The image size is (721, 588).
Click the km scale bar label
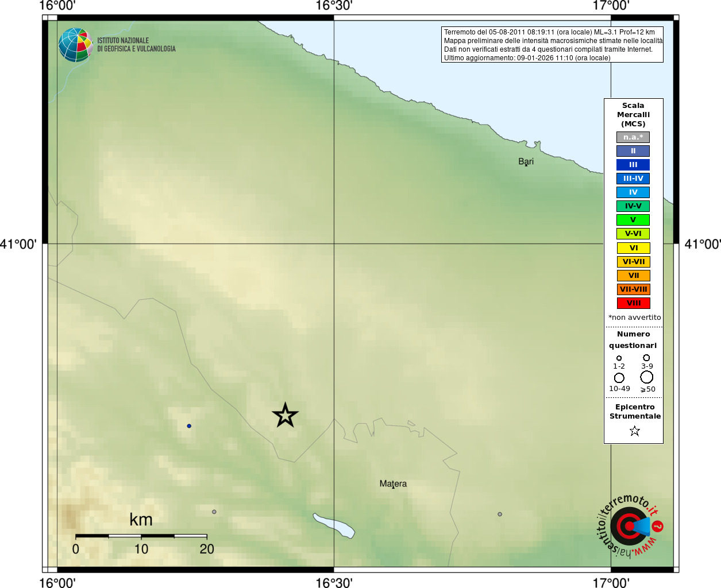coord(141,520)
